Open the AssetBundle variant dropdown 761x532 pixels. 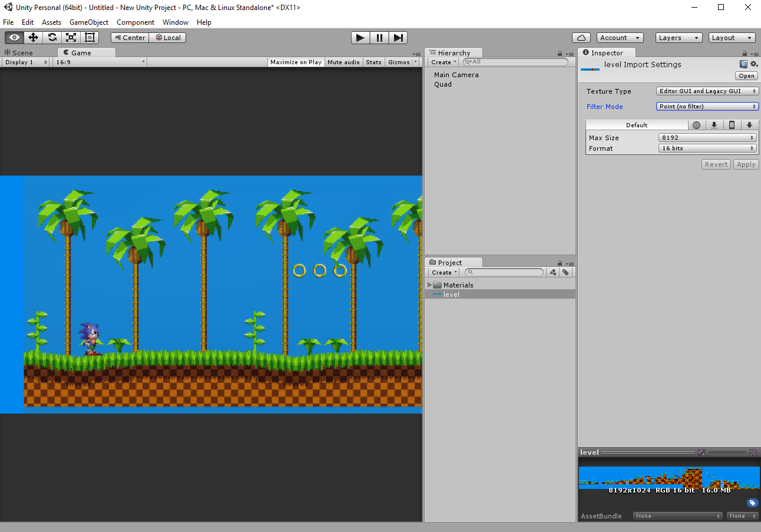coord(742,516)
